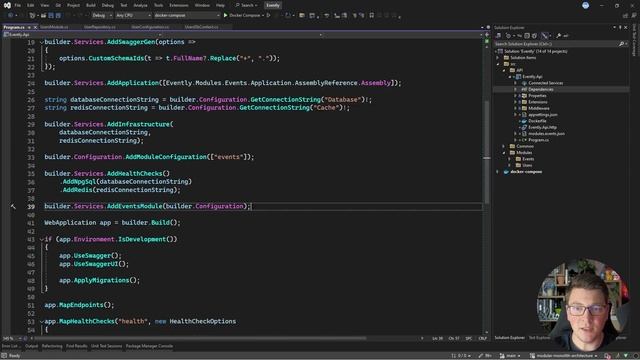The image size is (640, 360).
Task: Select Dockerfile in Solution Explorer
Action: pyautogui.click(x=537, y=121)
